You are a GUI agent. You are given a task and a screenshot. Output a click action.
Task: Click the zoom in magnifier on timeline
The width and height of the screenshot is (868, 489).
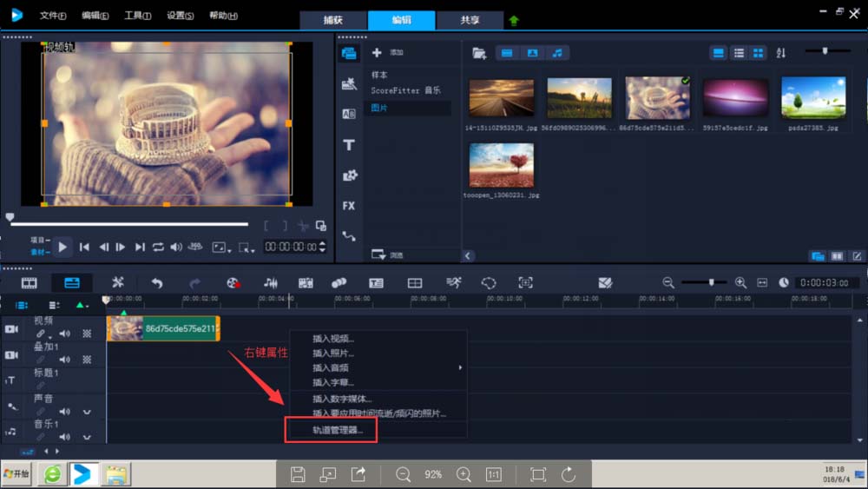coord(740,283)
